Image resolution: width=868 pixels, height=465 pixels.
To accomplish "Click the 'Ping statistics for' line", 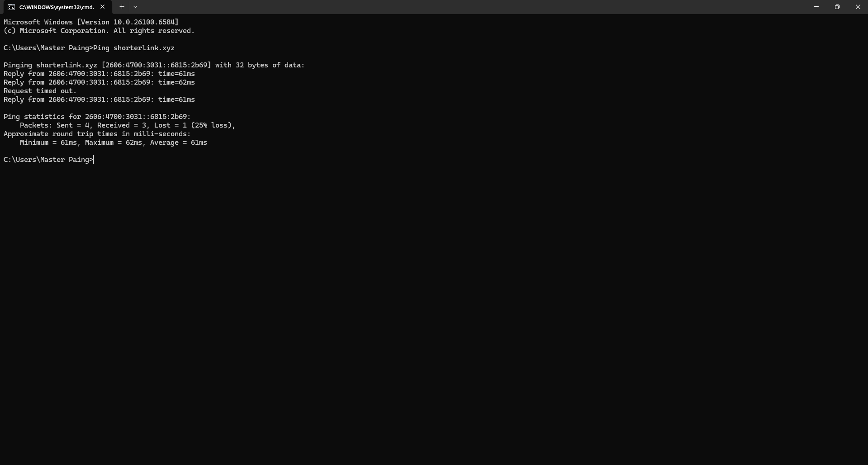I will pyautogui.click(x=97, y=117).
